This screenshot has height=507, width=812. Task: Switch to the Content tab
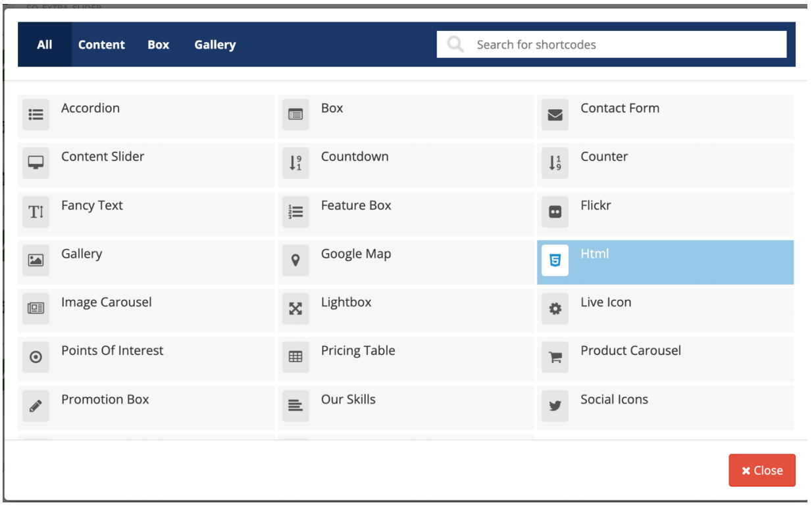[101, 45]
